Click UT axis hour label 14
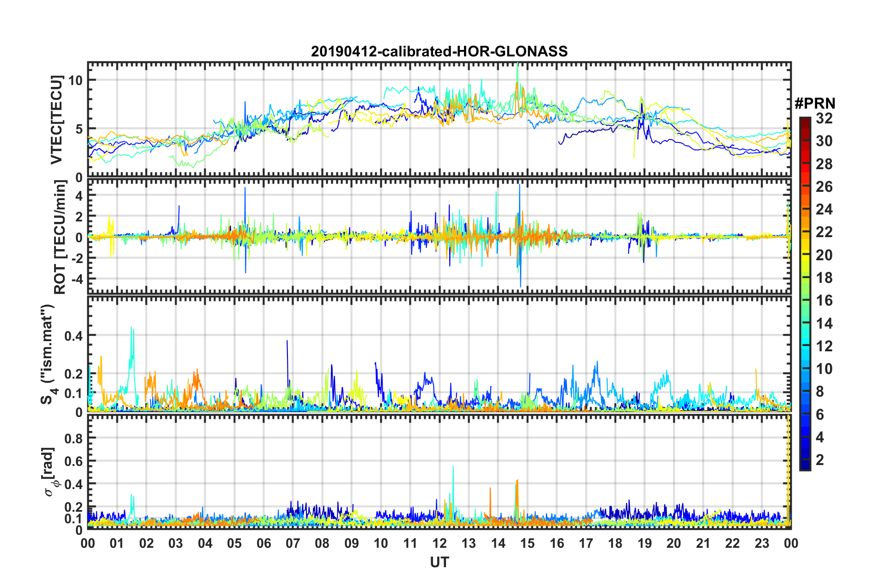 point(498,543)
